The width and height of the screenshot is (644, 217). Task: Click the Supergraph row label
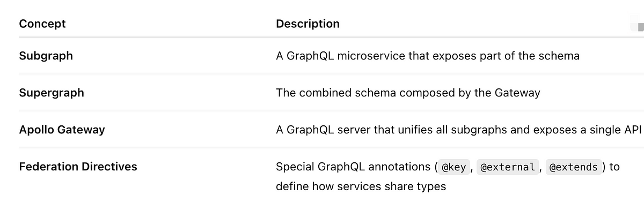[x=52, y=93]
